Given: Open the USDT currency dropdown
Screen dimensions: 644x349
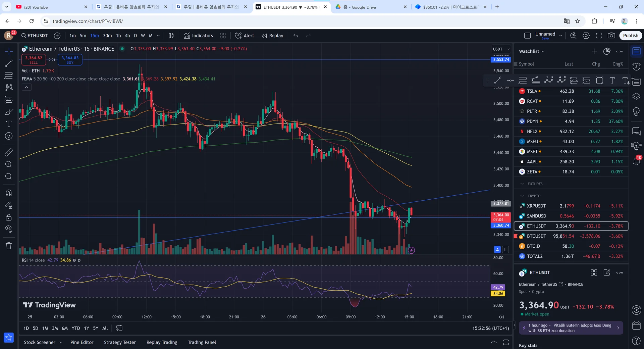Looking at the screenshot, I should (501, 49).
